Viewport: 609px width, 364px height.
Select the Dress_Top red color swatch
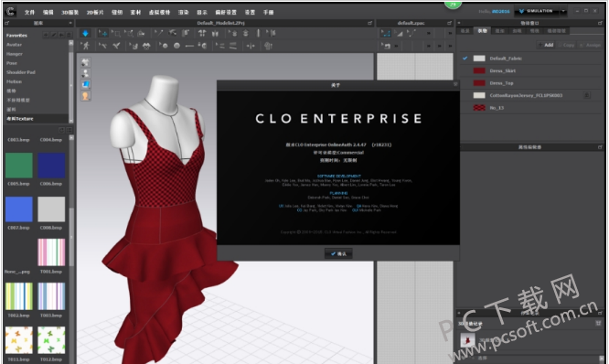479,83
